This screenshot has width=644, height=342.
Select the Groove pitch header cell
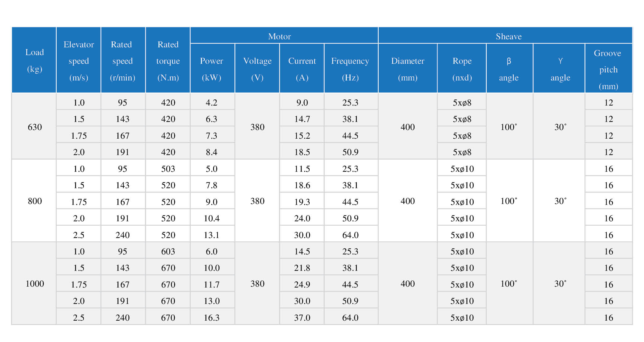[x=609, y=68]
